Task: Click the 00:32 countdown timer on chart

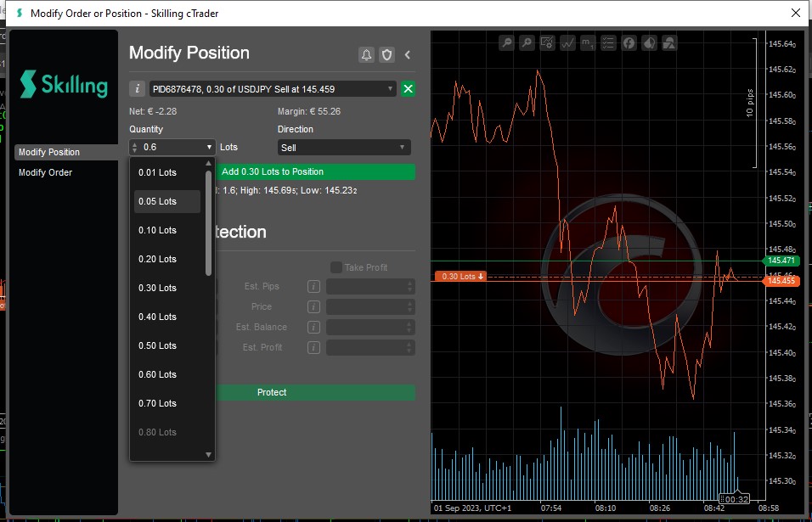Action: [x=735, y=499]
